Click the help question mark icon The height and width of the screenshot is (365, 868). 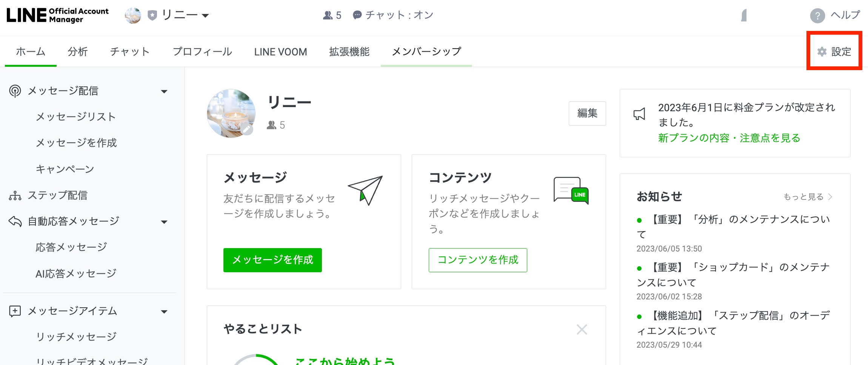tap(817, 16)
